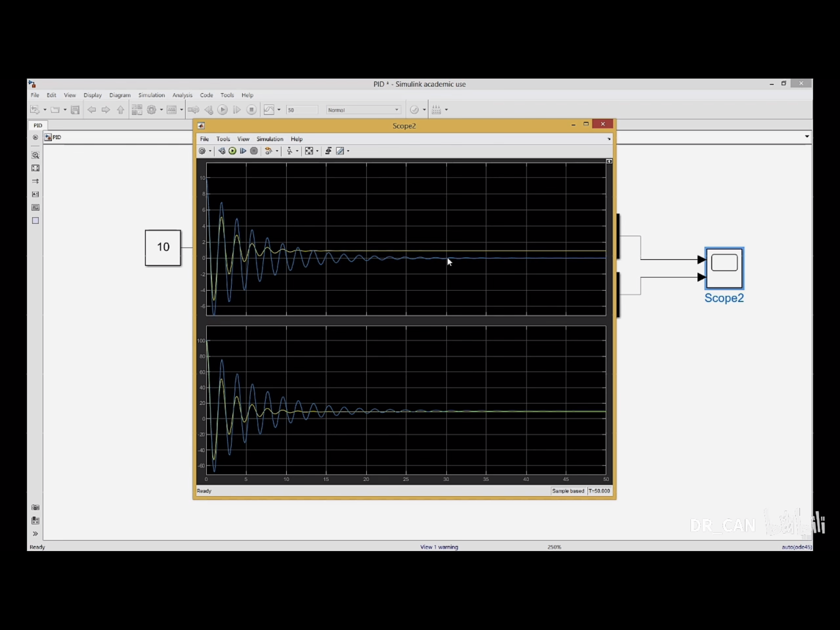
Task: Click the simulation stop time field showing 50
Action: (x=302, y=110)
